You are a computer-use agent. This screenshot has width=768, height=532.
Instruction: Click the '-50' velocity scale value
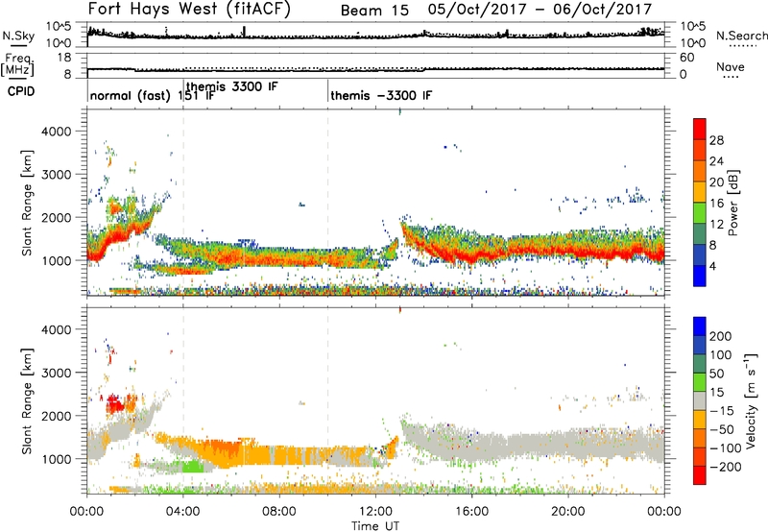(721, 429)
